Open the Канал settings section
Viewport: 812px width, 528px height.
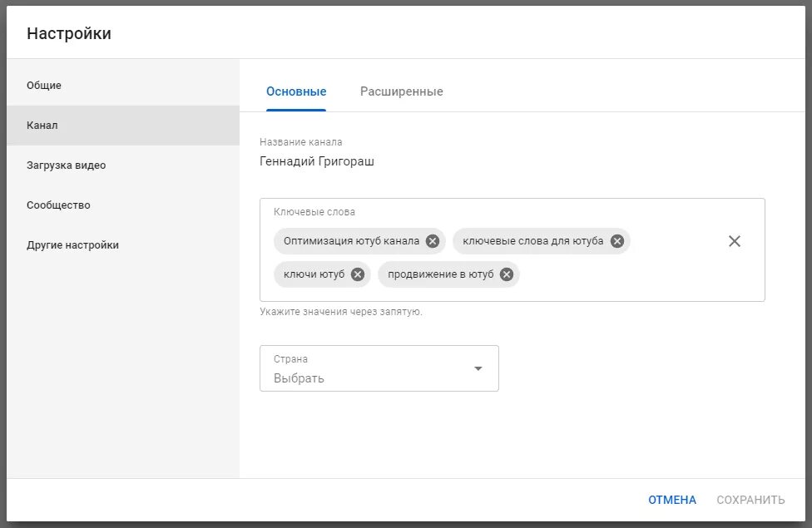123,126
